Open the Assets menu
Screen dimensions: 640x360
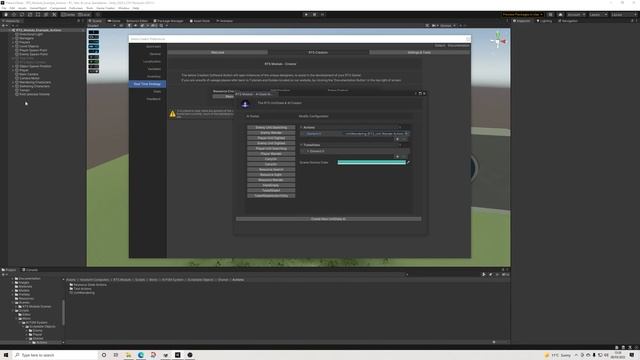click(22, 8)
